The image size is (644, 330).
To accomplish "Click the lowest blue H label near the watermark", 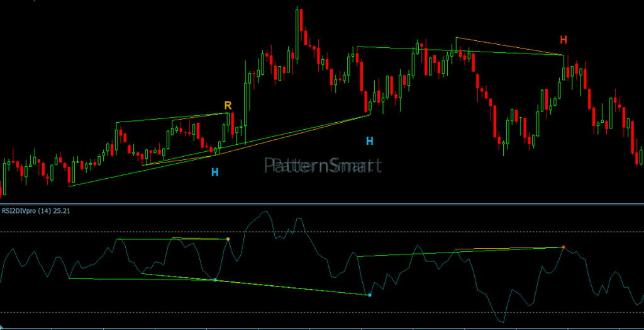I will tap(215, 173).
